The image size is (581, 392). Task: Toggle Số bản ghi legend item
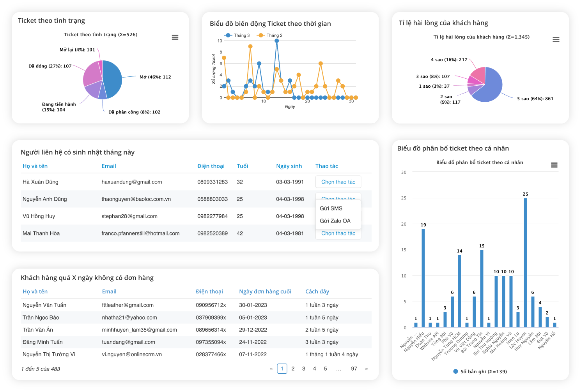pyautogui.click(x=480, y=372)
